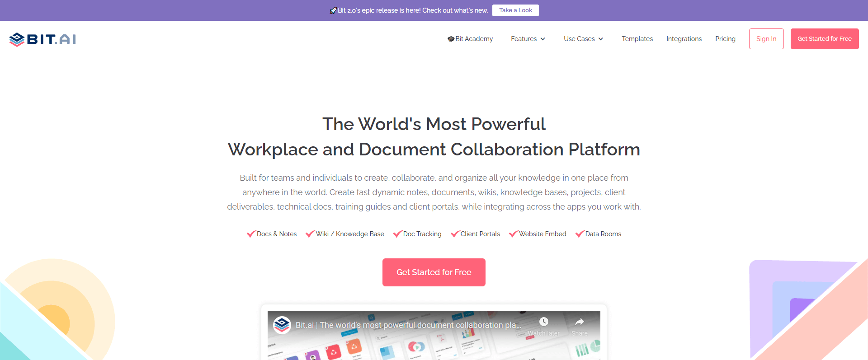The image size is (868, 360).
Task: Click the 'Website Embed' feature text
Action: pyautogui.click(x=542, y=234)
